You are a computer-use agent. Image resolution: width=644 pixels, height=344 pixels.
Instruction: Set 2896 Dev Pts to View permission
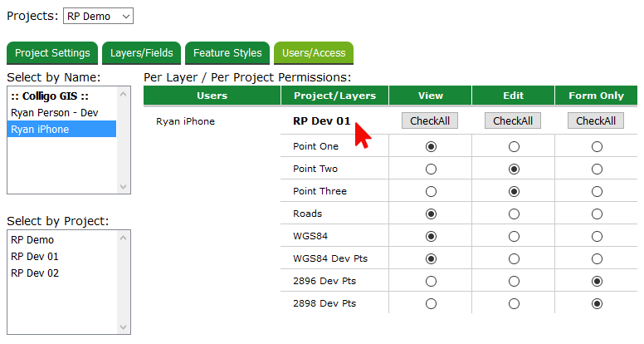pos(431,282)
